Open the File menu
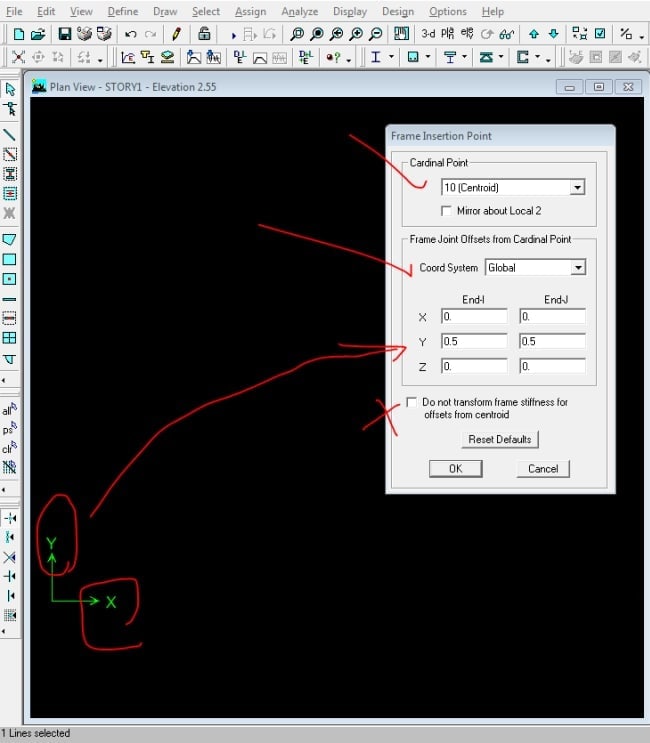The image size is (650, 743). coord(14,11)
